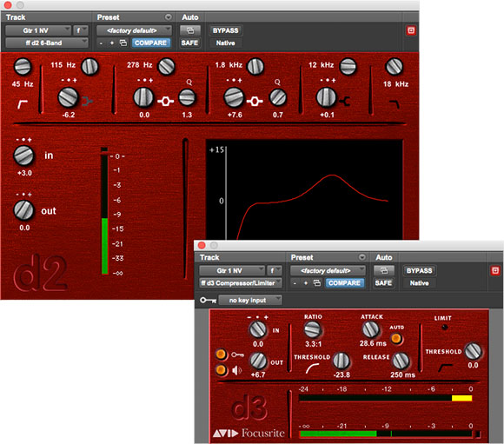Click the 28.6 ms attack value
This screenshot has width=504, height=444.
373,343
